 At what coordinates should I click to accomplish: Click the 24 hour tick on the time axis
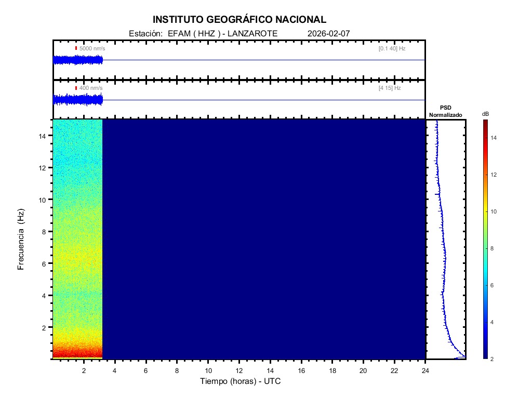point(425,370)
